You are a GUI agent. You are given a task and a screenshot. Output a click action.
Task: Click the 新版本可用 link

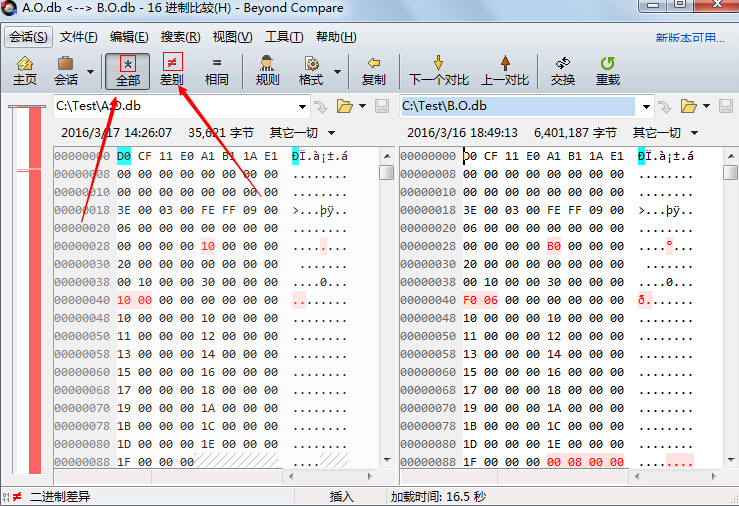pyautogui.click(x=690, y=38)
